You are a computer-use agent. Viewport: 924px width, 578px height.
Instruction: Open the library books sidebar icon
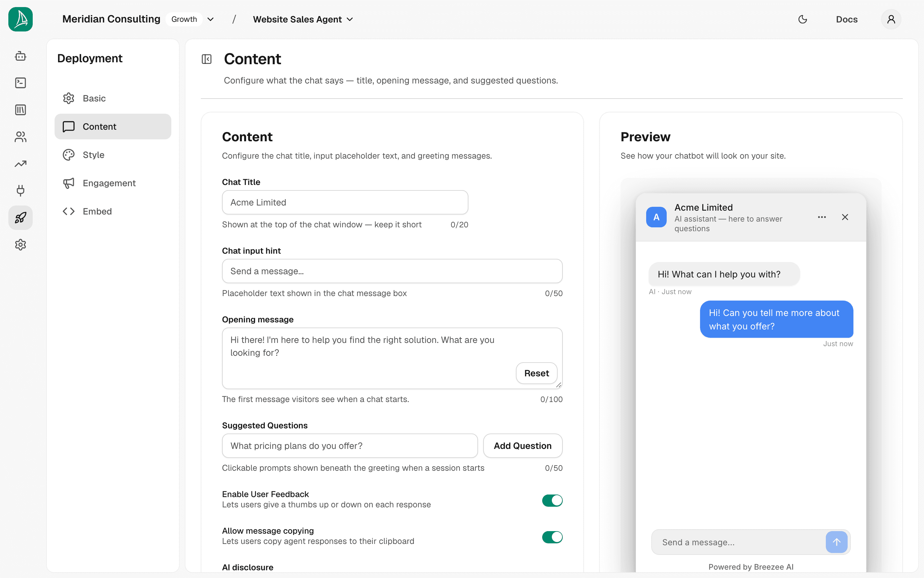[x=21, y=110]
